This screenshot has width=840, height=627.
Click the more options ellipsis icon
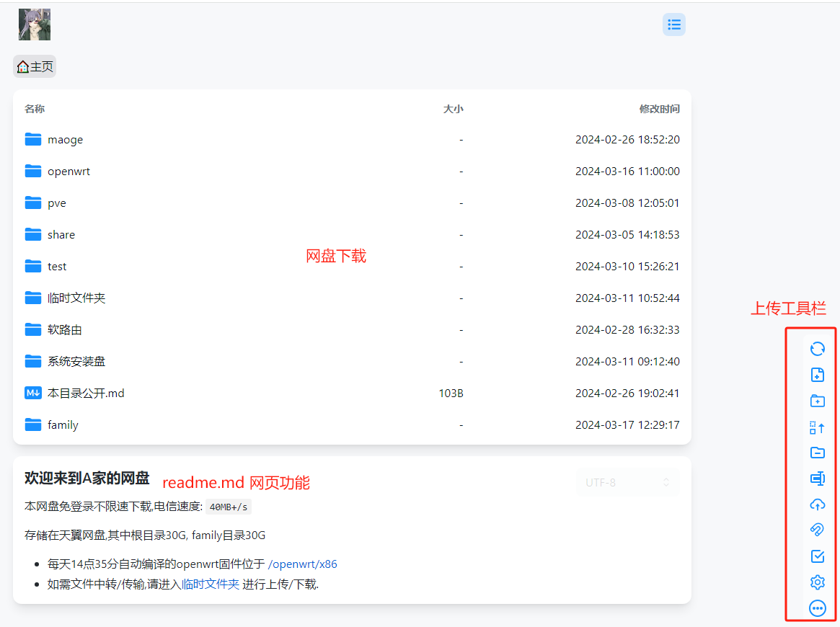[818, 608]
